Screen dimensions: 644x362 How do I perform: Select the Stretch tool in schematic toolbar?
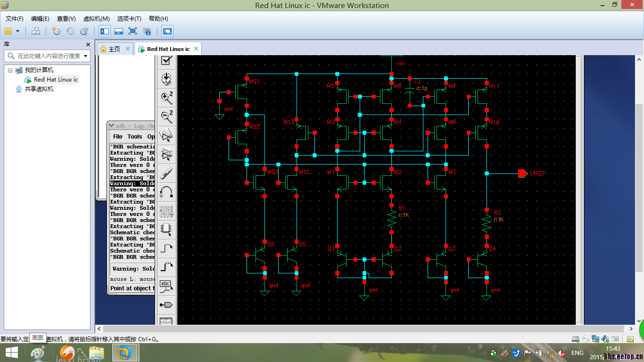click(x=166, y=136)
